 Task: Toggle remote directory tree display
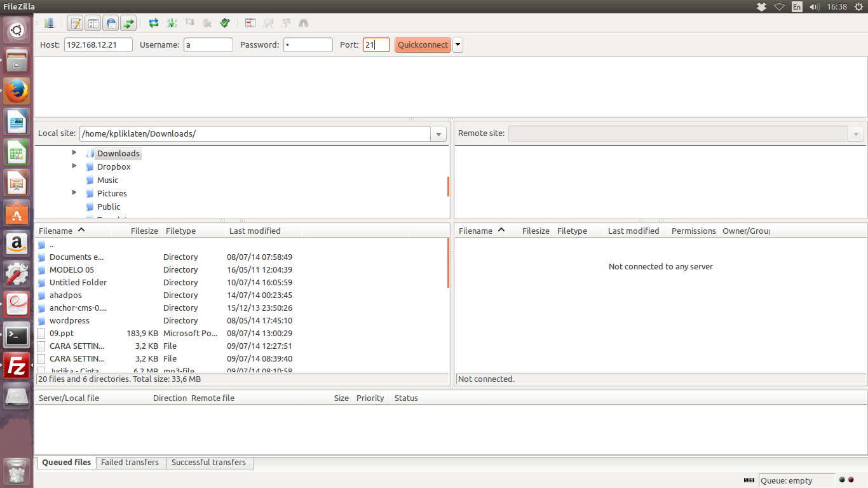[111, 24]
